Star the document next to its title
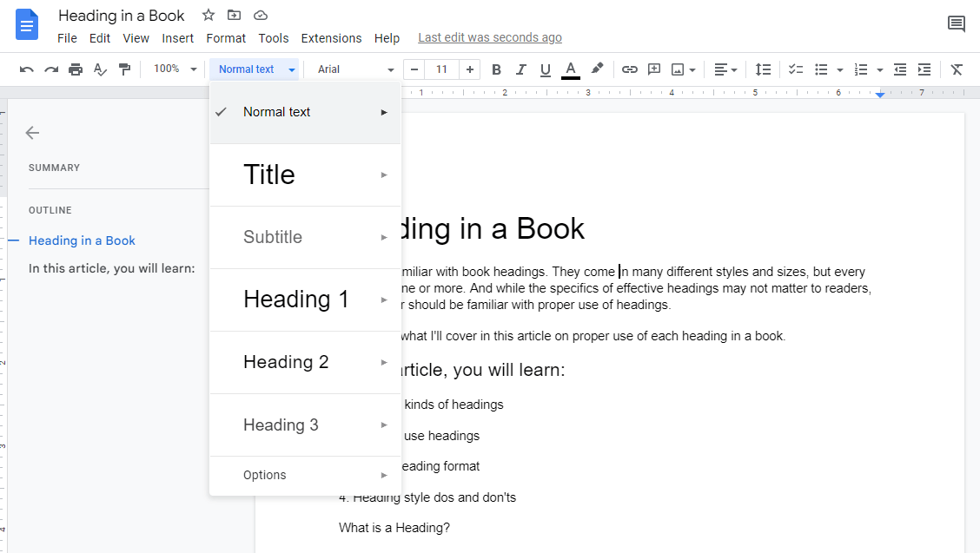 (x=207, y=15)
